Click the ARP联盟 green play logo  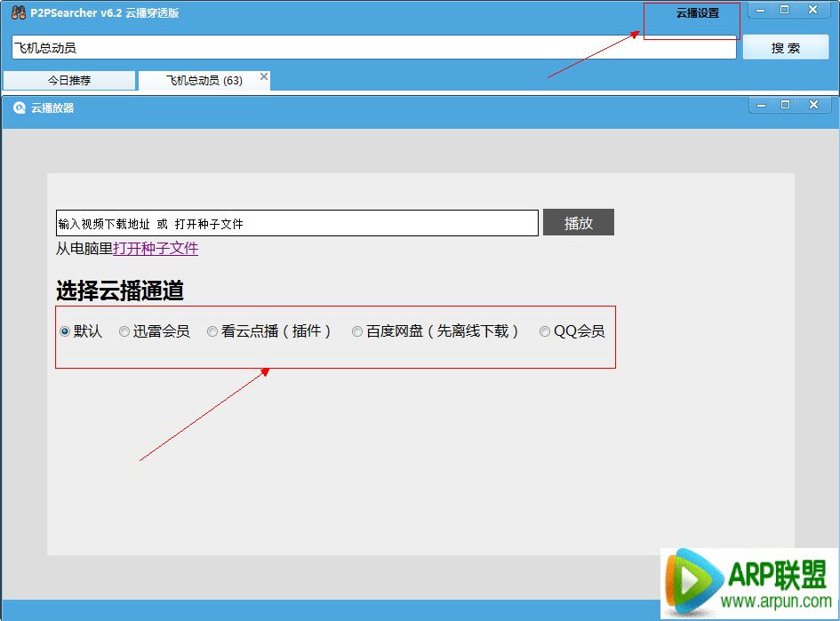(x=689, y=582)
